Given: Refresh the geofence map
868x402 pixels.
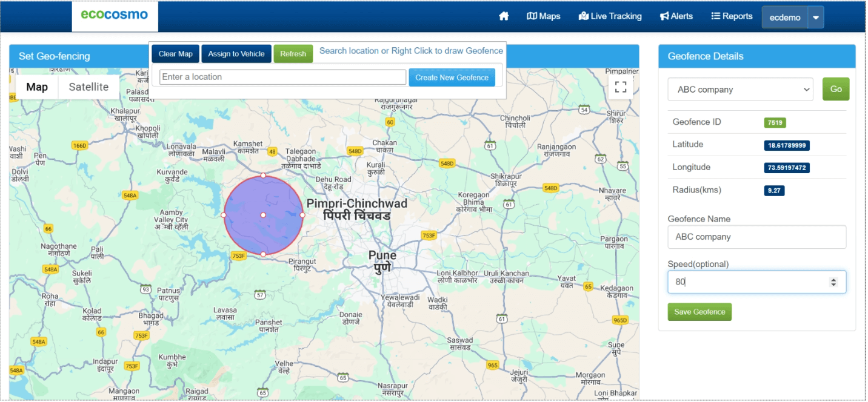Looking at the screenshot, I should point(293,53).
